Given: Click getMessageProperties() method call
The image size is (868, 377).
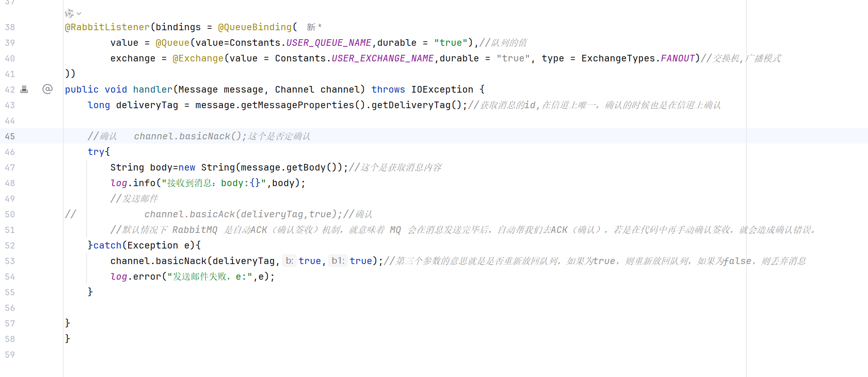Looking at the screenshot, I should 303,105.
